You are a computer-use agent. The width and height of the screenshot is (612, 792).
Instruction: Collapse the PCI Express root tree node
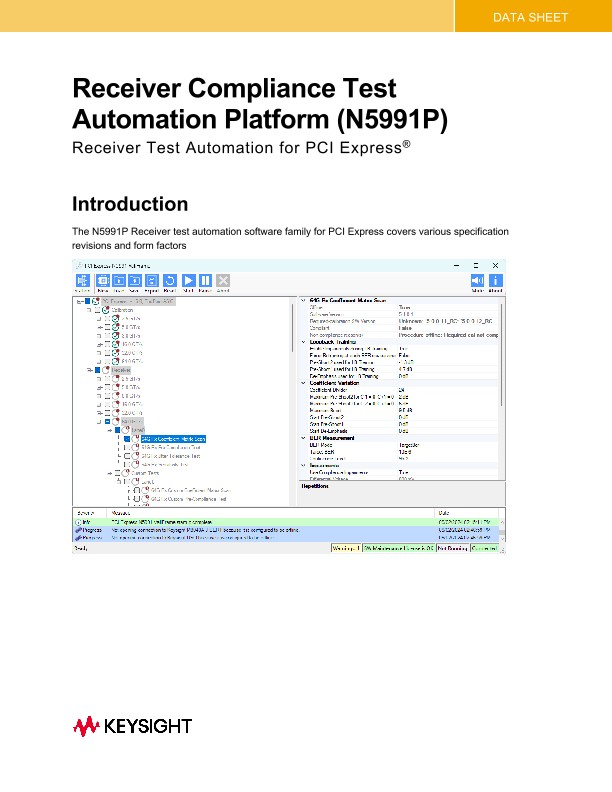click(79, 302)
